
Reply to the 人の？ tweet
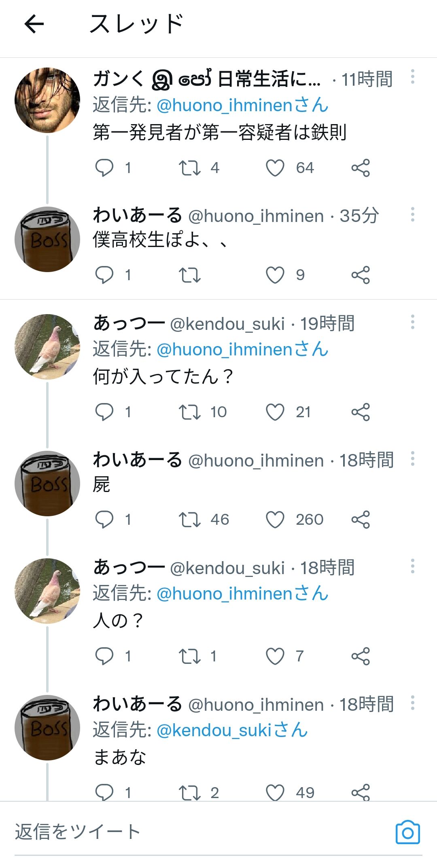[x=104, y=656]
